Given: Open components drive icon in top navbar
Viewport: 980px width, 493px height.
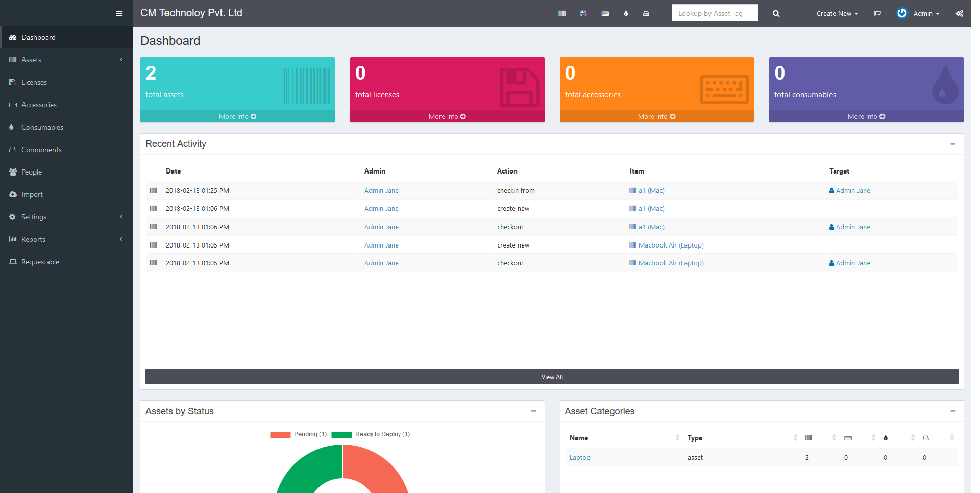Looking at the screenshot, I should (646, 13).
